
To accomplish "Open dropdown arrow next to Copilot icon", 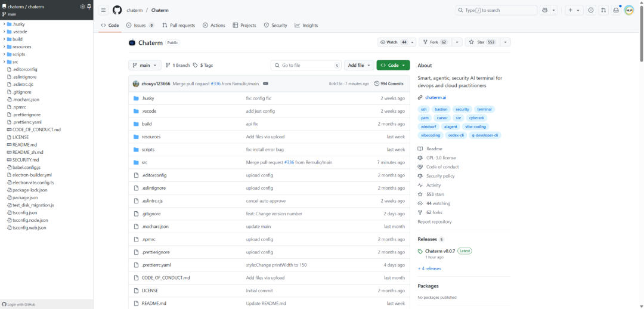I will point(553,10).
